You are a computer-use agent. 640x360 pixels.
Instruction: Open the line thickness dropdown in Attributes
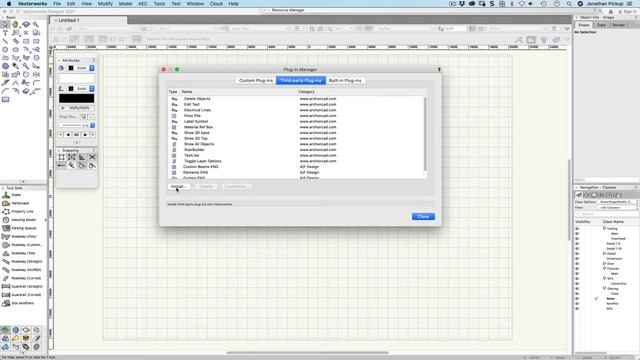point(93,125)
